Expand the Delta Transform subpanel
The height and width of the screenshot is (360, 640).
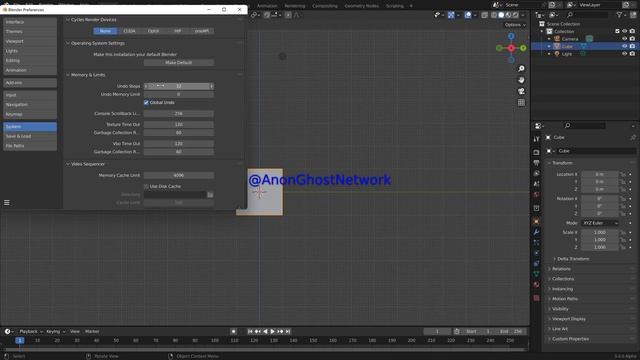pos(573,259)
